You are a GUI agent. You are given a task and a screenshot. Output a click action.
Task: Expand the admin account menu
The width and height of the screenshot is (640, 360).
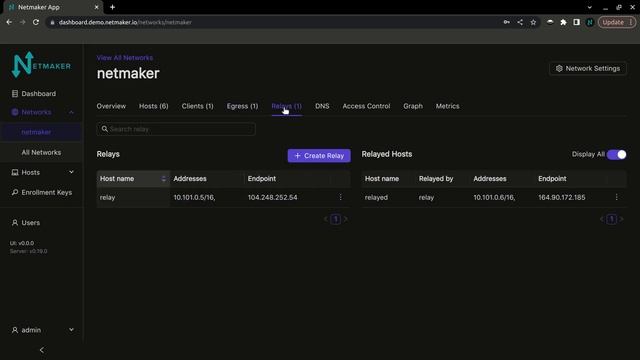coord(42,330)
